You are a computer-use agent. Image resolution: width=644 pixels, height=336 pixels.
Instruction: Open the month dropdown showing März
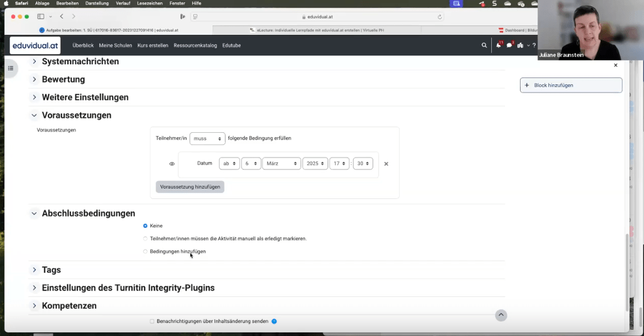tap(281, 163)
